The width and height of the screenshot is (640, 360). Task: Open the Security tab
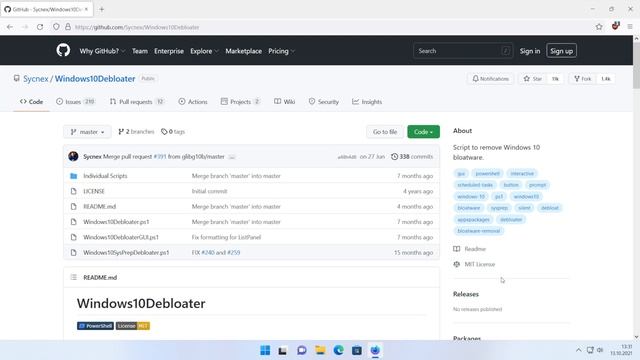tap(324, 102)
